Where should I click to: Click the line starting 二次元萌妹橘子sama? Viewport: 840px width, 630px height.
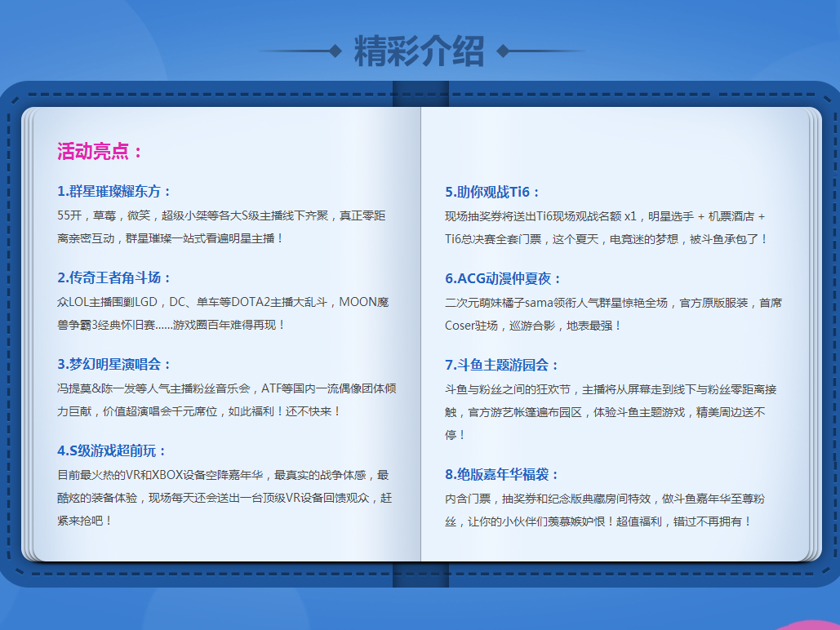[x=613, y=303]
